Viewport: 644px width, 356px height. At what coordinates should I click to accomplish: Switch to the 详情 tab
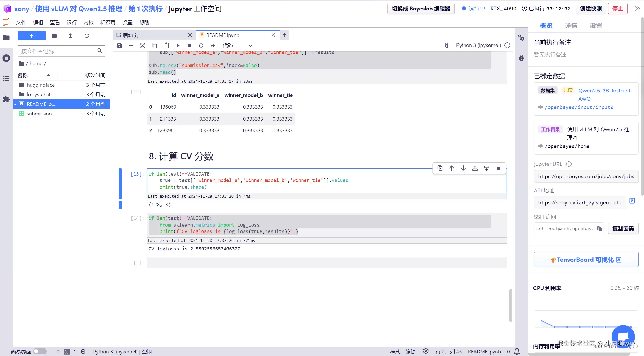(x=571, y=26)
